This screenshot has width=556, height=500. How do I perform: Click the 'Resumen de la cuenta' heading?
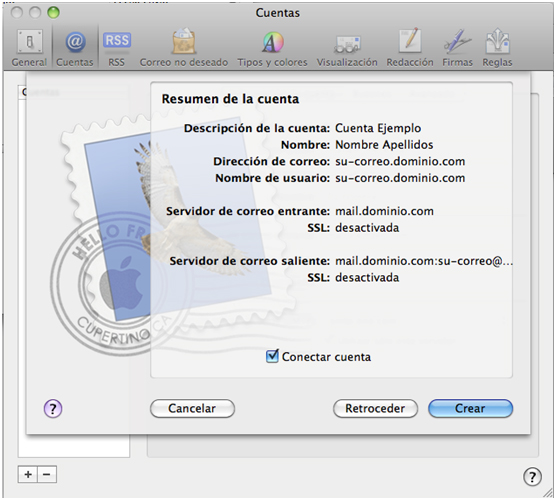click(230, 99)
